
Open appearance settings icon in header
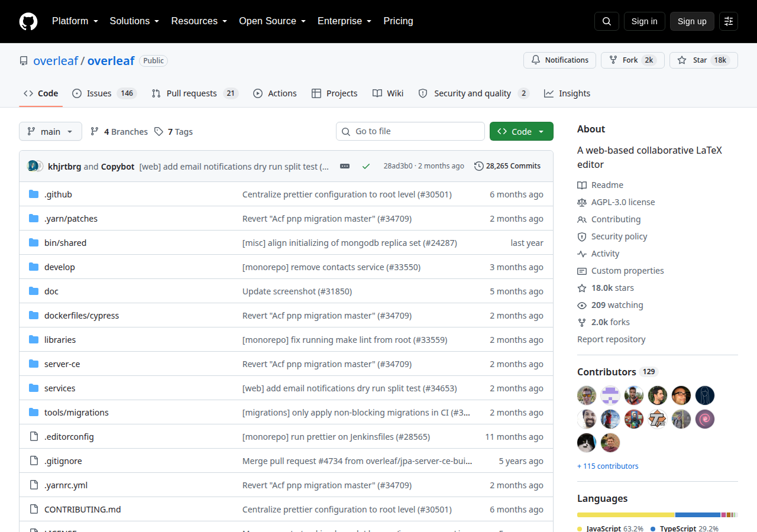pos(729,21)
